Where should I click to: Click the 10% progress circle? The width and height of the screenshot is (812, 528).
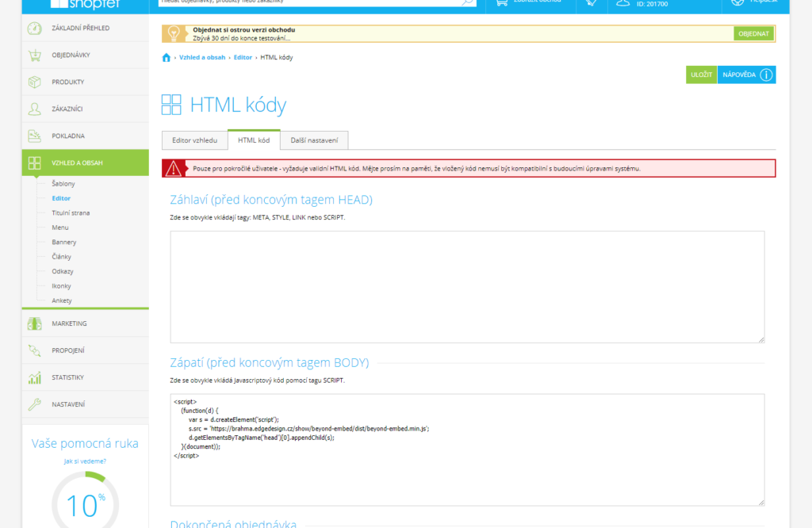click(x=86, y=501)
